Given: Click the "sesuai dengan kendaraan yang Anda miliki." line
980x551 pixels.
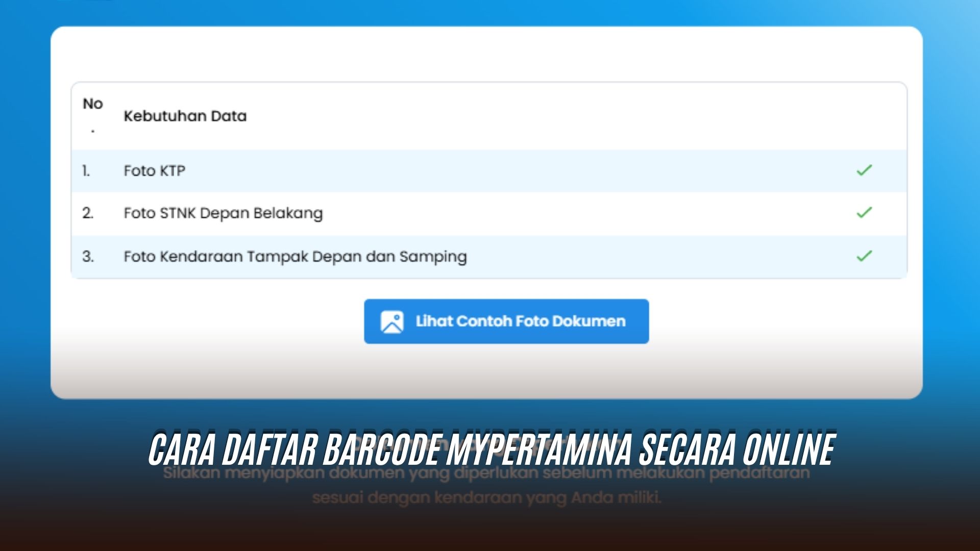Looking at the screenshot, I should pos(486,497).
